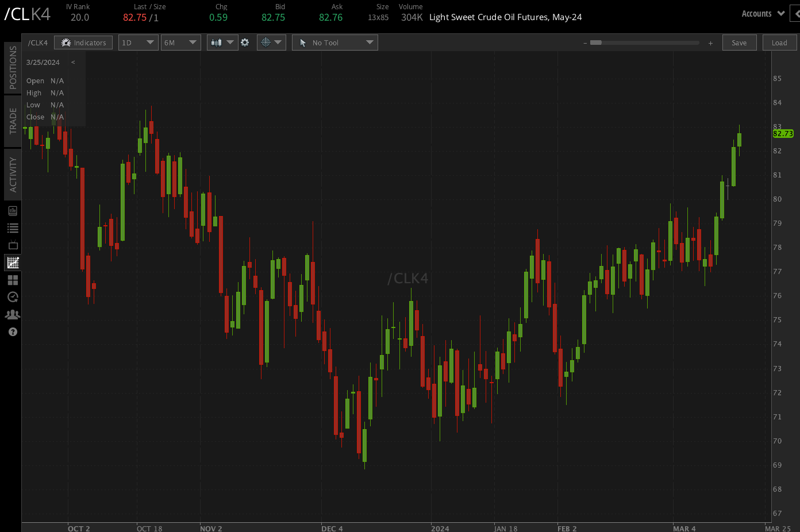Click the 3/25/2024 date in info box
Screen dimensions: 800x532
pyautogui.click(x=43, y=62)
